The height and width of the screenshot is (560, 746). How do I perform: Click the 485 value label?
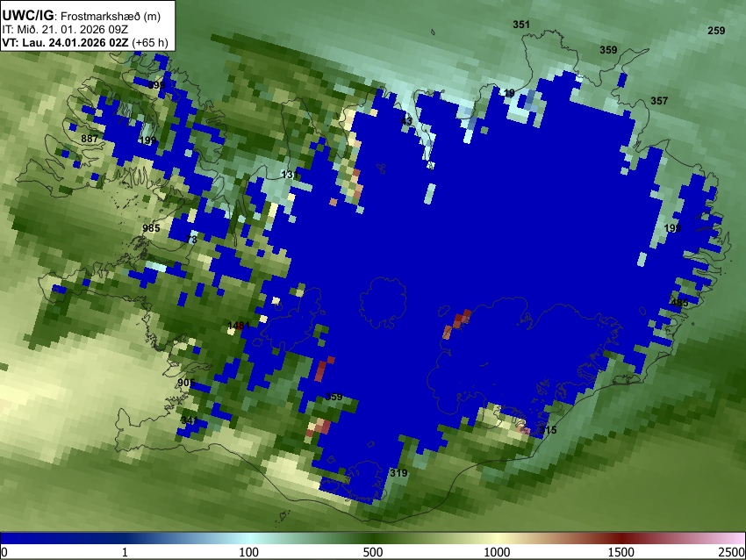pyautogui.click(x=679, y=303)
